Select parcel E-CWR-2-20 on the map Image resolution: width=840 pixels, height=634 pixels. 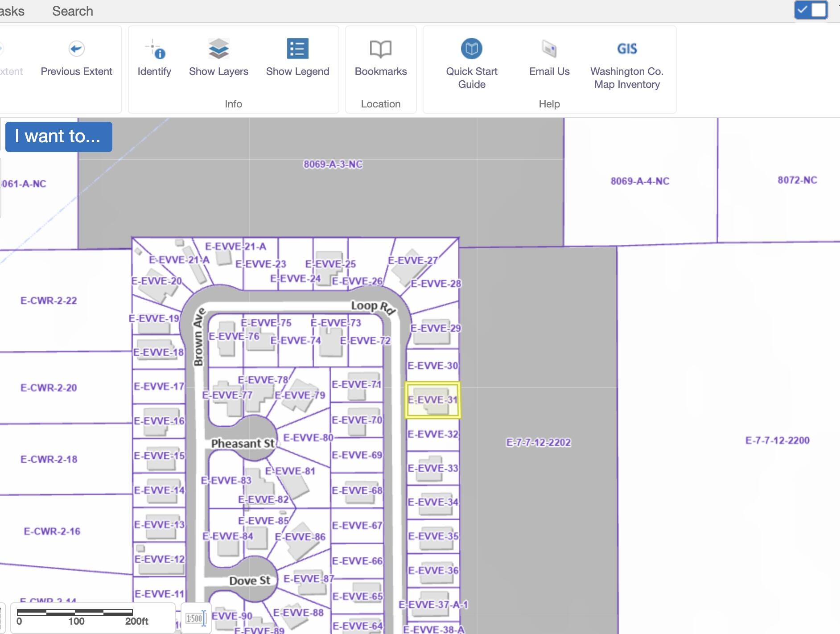point(49,388)
